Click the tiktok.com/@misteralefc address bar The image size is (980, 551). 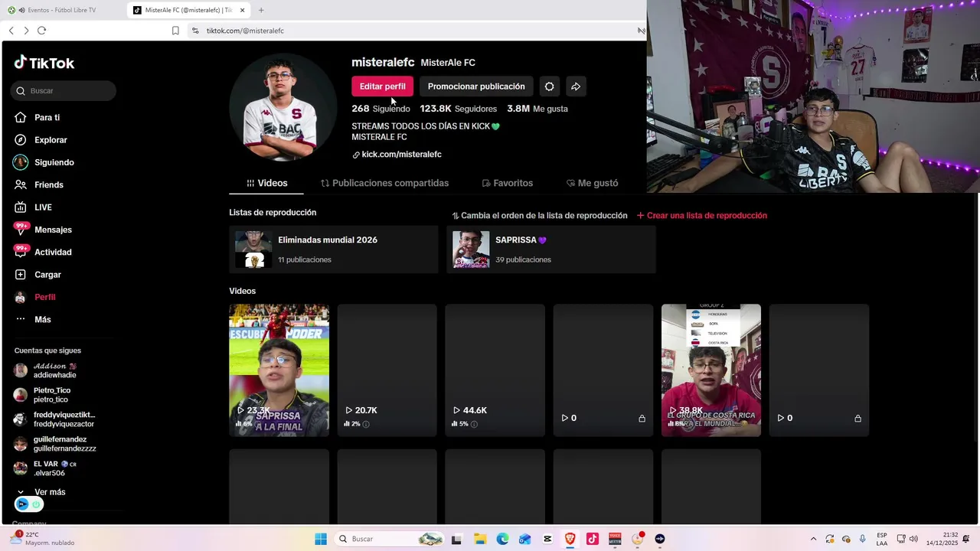click(245, 31)
